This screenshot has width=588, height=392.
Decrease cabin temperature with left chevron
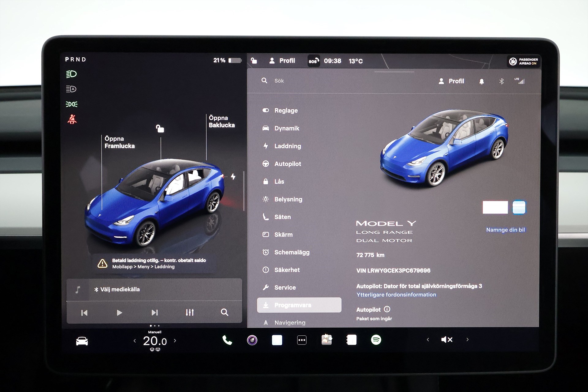click(134, 341)
